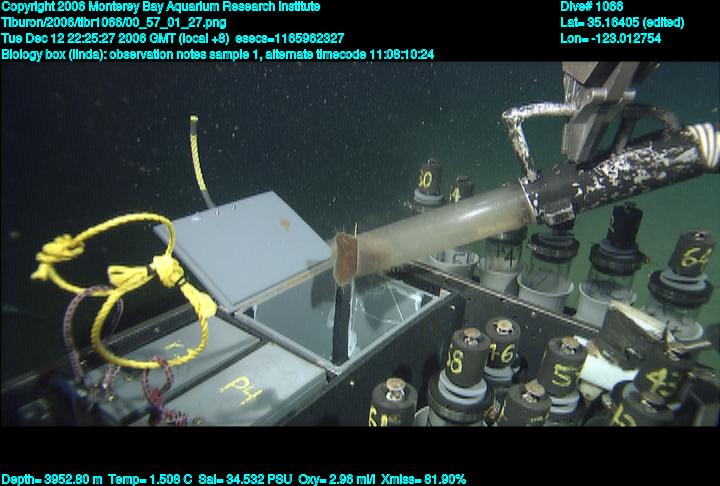
Task: Select the Sal= 34.532 PSU reading
Action: pos(245,480)
